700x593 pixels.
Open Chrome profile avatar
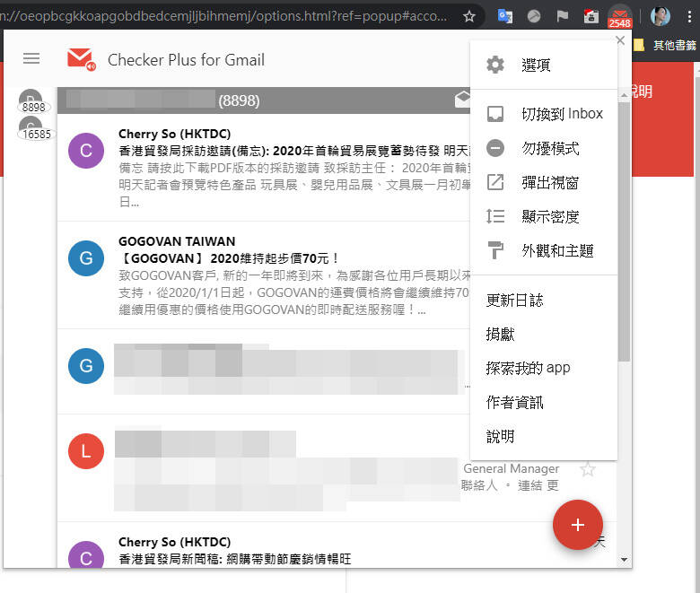[x=660, y=16]
